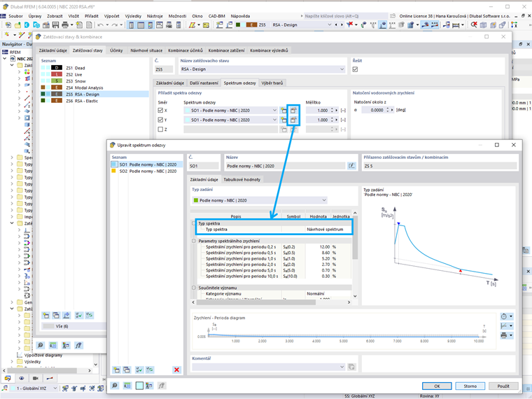Click fx formula icon in load cases dialog
The height and width of the screenshot is (399, 532).
[x=78, y=345]
